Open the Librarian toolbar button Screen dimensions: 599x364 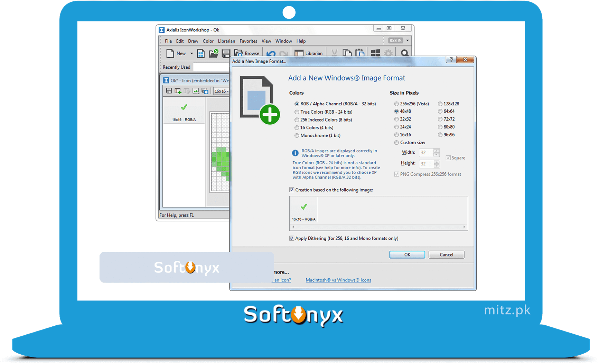tap(309, 53)
